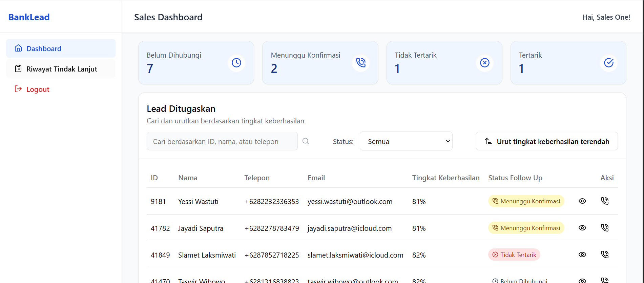Click the clipboard icon beside Riwayat Tindak Lanjut
644x283 pixels.
pyautogui.click(x=18, y=68)
